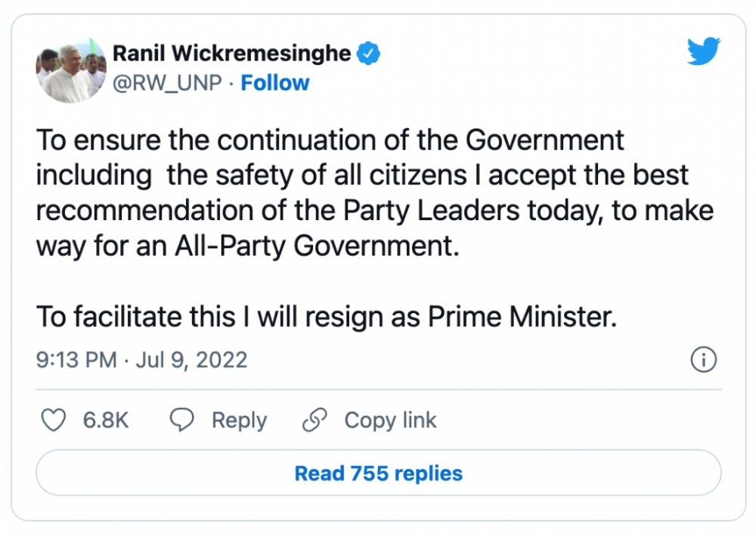This screenshot has height=534, width=756.
Task: Click the Jul 9, 2022 date
Action: [x=192, y=360]
